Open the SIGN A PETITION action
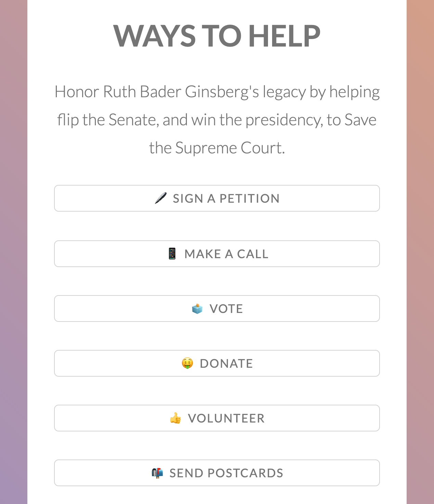This screenshot has width=434, height=504. point(217,198)
